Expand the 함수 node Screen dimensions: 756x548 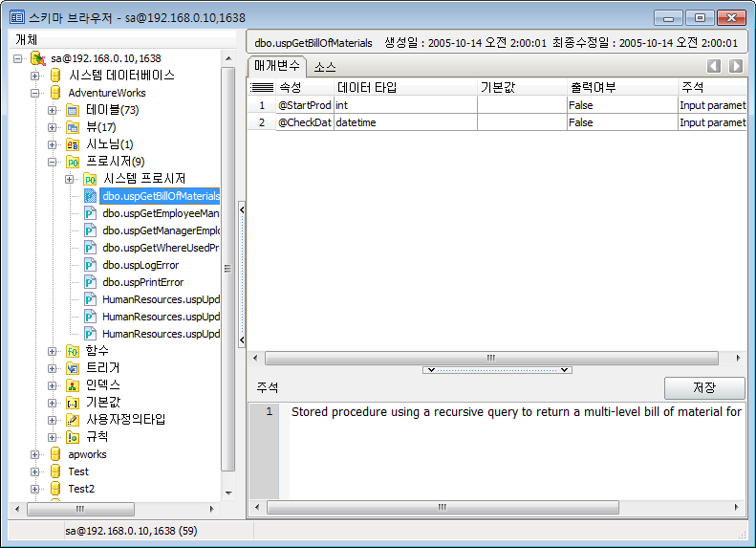point(52,352)
